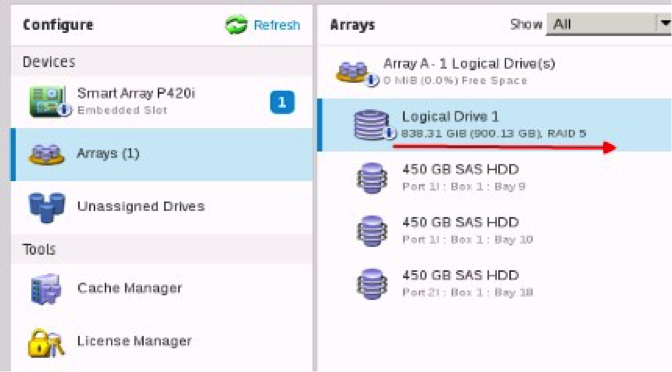Select Smart Array P420i label

pos(136,93)
